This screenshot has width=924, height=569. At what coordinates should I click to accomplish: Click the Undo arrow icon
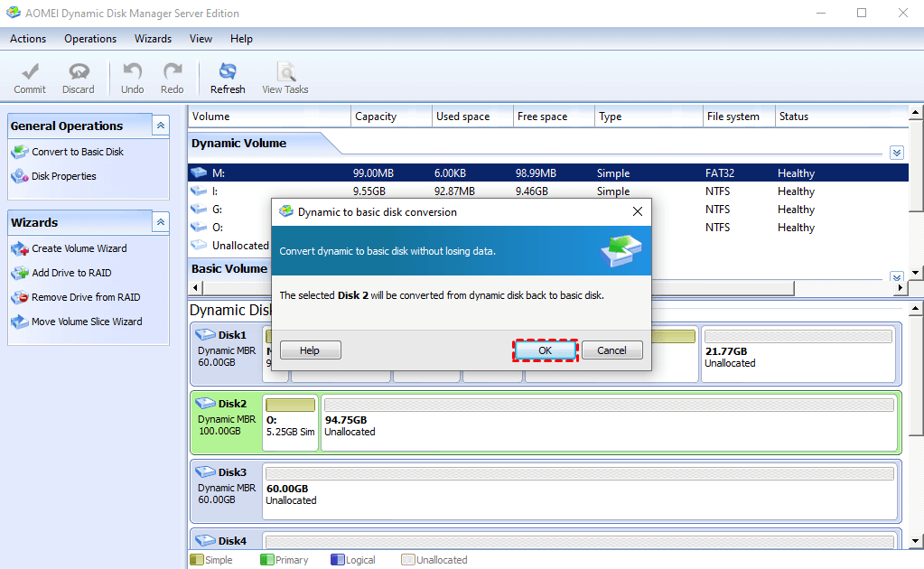tap(132, 72)
